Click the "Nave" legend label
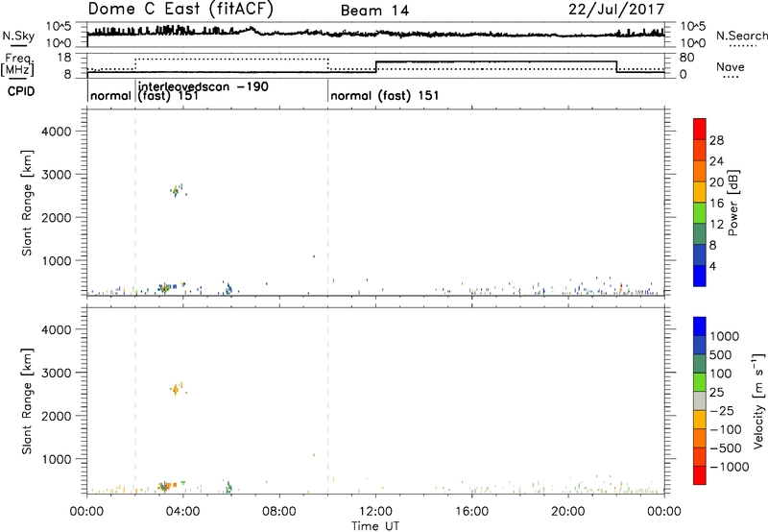 pyautogui.click(x=731, y=67)
